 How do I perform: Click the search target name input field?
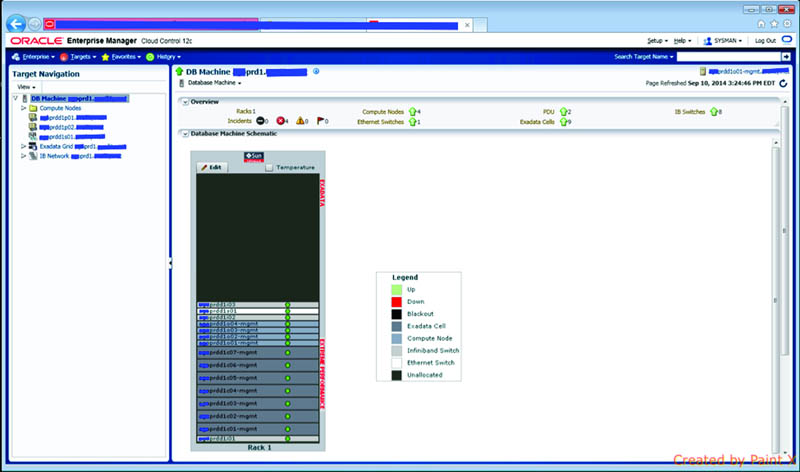point(729,57)
